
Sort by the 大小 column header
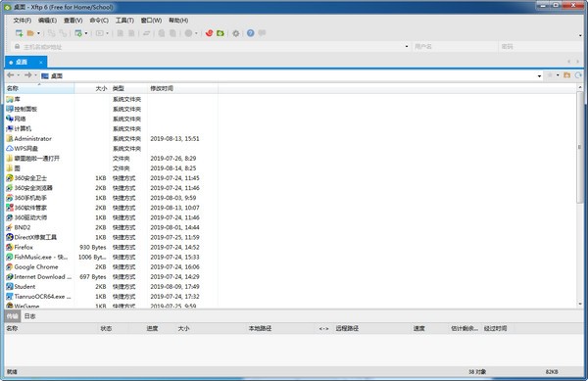pos(91,88)
